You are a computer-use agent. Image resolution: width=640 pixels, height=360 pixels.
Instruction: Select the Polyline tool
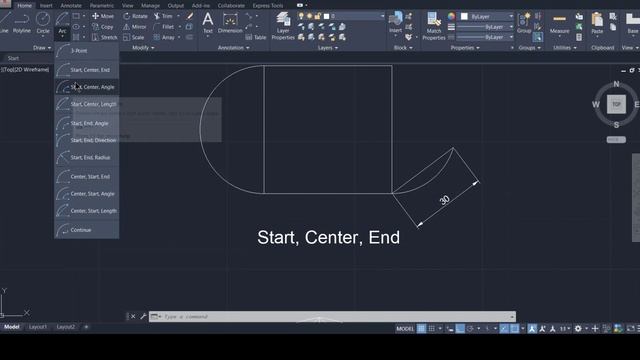(x=22, y=22)
